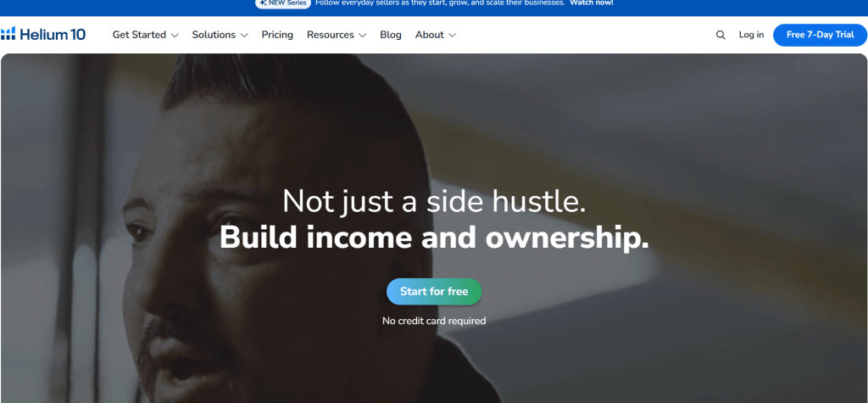Screen dimensions: 868x403
Task: Open the Solutions menu label
Action: [214, 35]
